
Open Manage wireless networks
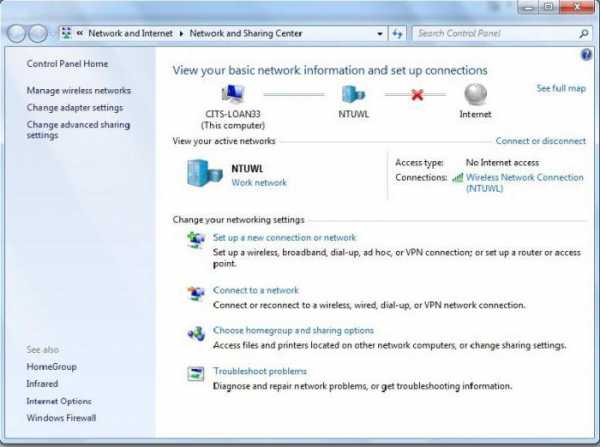(x=78, y=91)
